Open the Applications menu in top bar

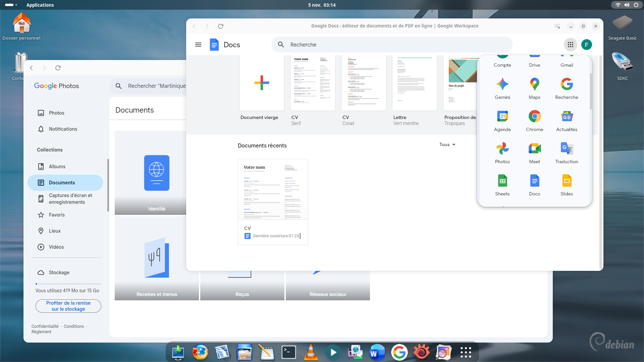(x=40, y=5)
